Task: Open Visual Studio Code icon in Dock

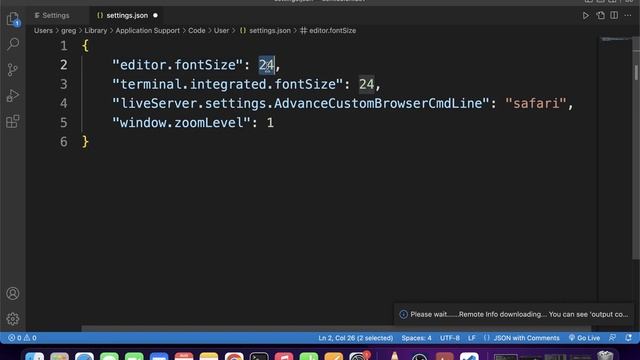Action: click(x=469, y=357)
